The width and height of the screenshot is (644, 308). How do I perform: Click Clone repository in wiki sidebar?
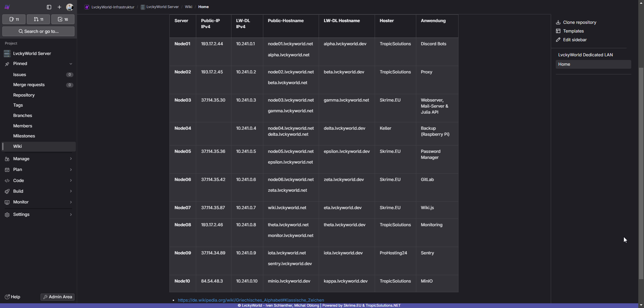click(x=579, y=22)
